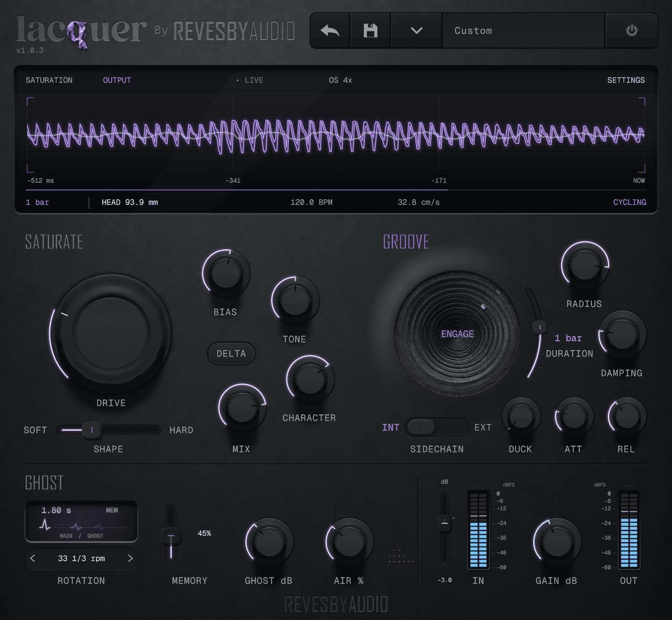Image resolution: width=672 pixels, height=620 pixels.
Task: Save preset with the floppy disk icon
Action: click(x=370, y=31)
